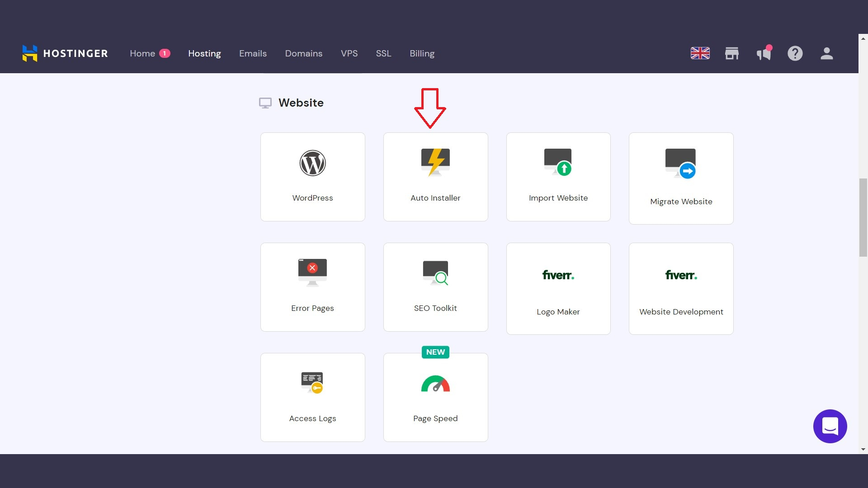Screen dimensions: 868x488
Task: Click the Import Website upload icon
Action: click(558, 162)
